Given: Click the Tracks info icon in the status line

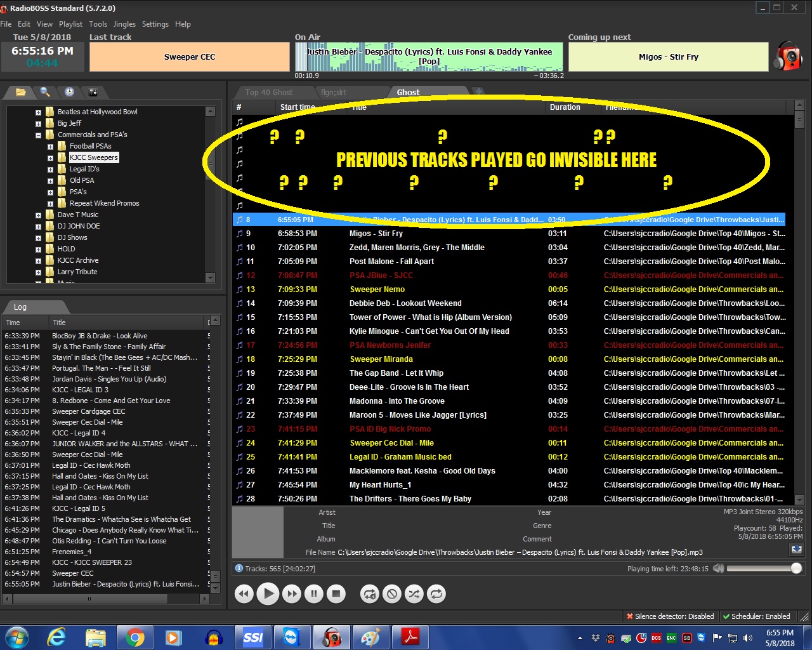Looking at the screenshot, I should point(239,569).
